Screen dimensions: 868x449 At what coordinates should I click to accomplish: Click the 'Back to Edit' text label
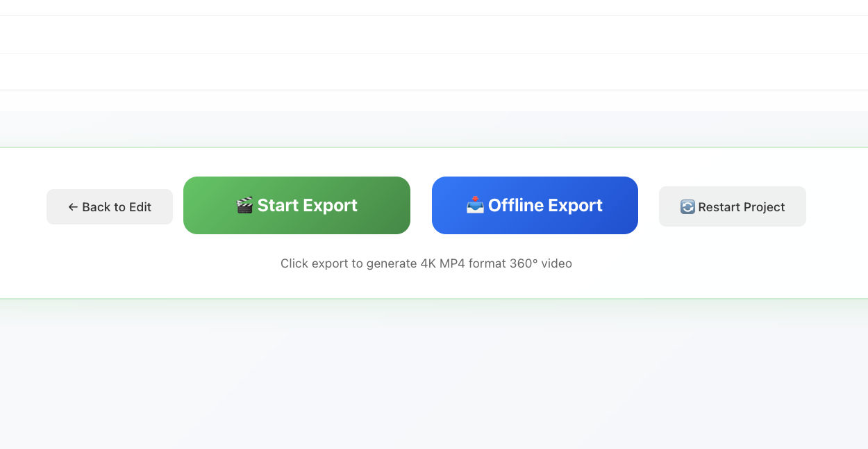click(117, 207)
